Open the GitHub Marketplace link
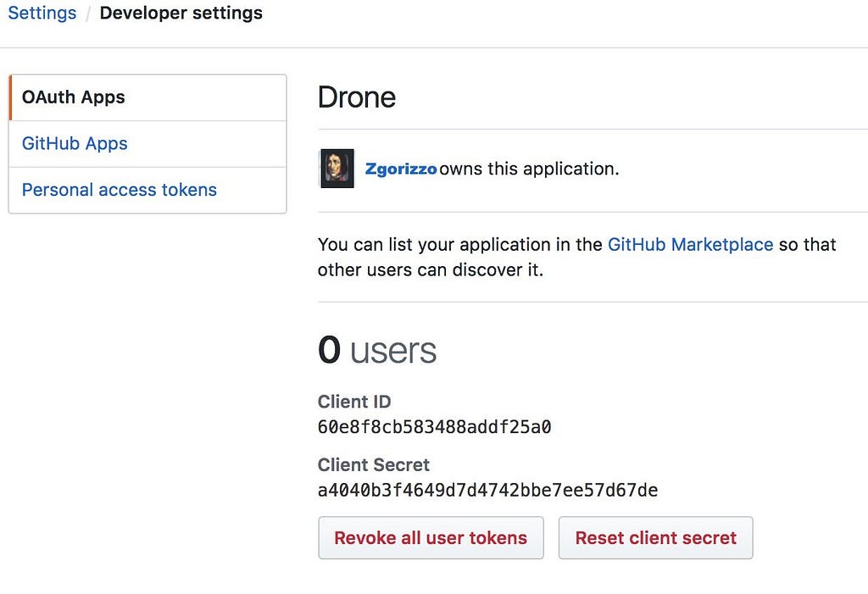Screen dimensions: 868x594 click(690, 245)
